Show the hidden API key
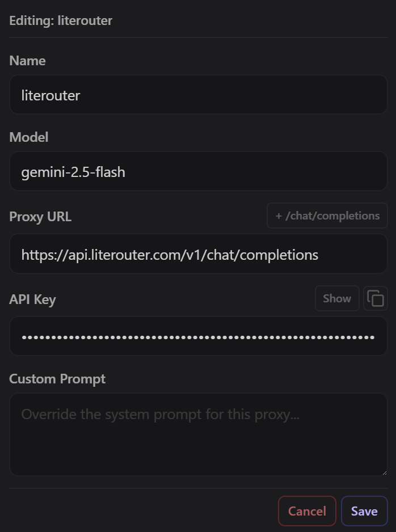The width and height of the screenshot is (396, 532). (x=337, y=298)
